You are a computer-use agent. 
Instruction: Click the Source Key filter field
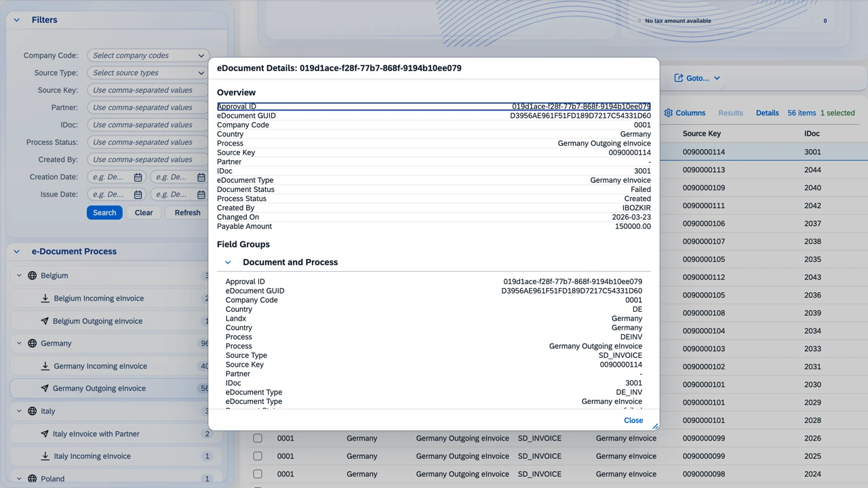click(x=149, y=90)
